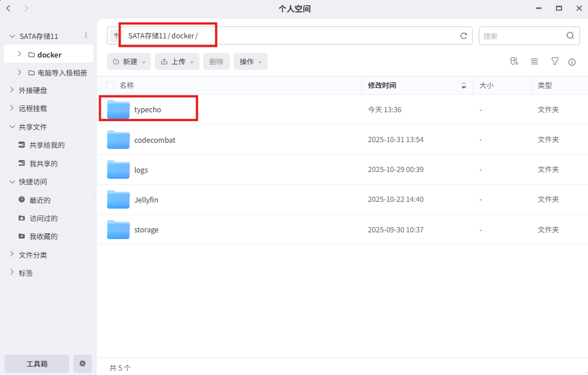Viewport: 588px width, 375px height.
Task: Check the select-all checkbox in the name header
Action: click(x=110, y=85)
